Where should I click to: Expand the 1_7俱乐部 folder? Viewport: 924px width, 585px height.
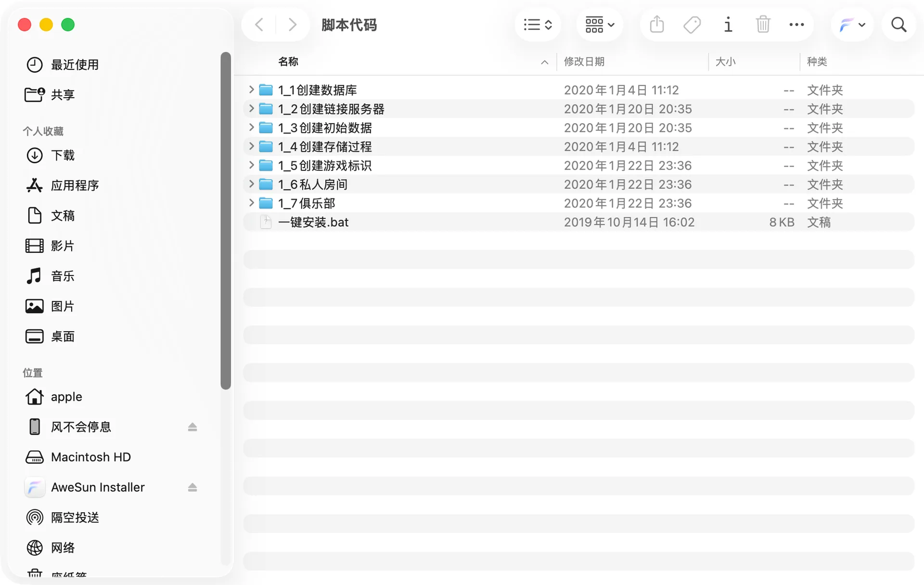point(251,203)
